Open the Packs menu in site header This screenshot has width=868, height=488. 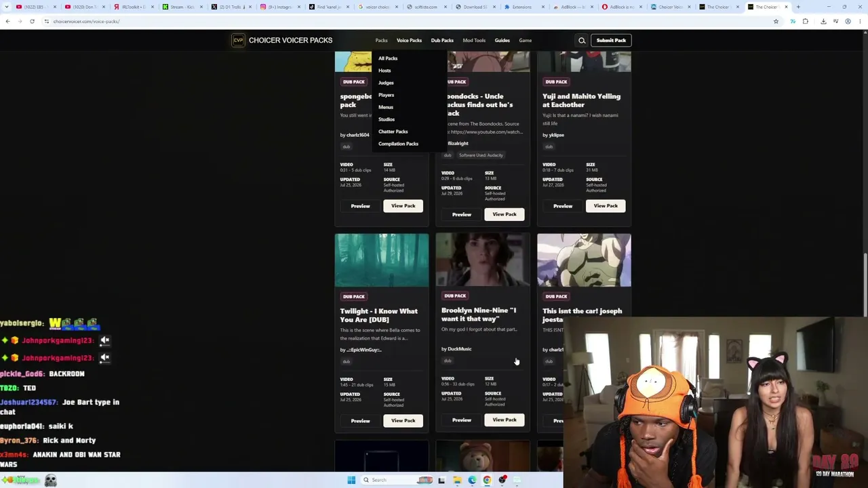(381, 41)
